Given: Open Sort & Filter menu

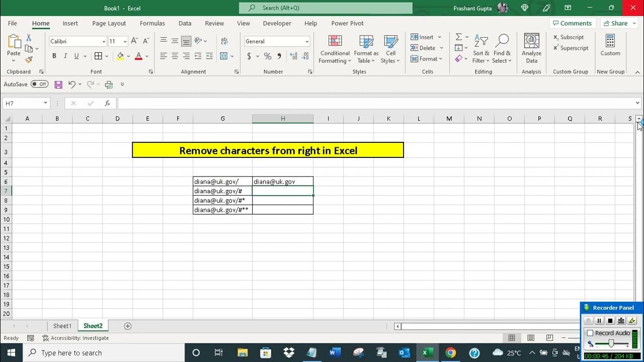Looking at the screenshot, I should coord(481,49).
